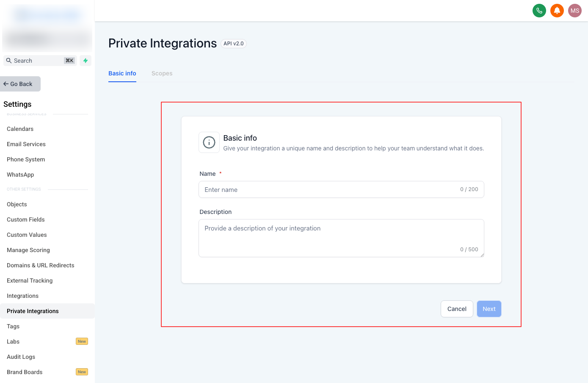Image resolution: width=588 pixels, height=383 pixels.
Task: Open WhatsApp settings
Action: tap(20, 175)
